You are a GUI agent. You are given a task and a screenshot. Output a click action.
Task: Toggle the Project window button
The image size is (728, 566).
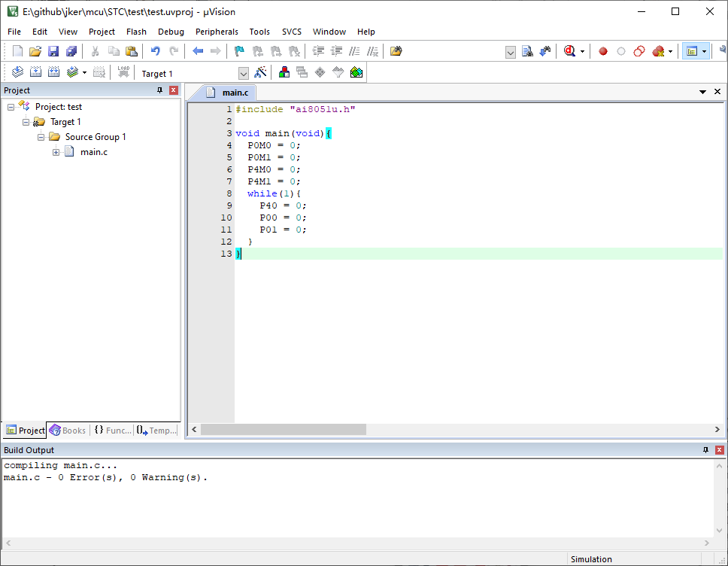coord(692,51)
